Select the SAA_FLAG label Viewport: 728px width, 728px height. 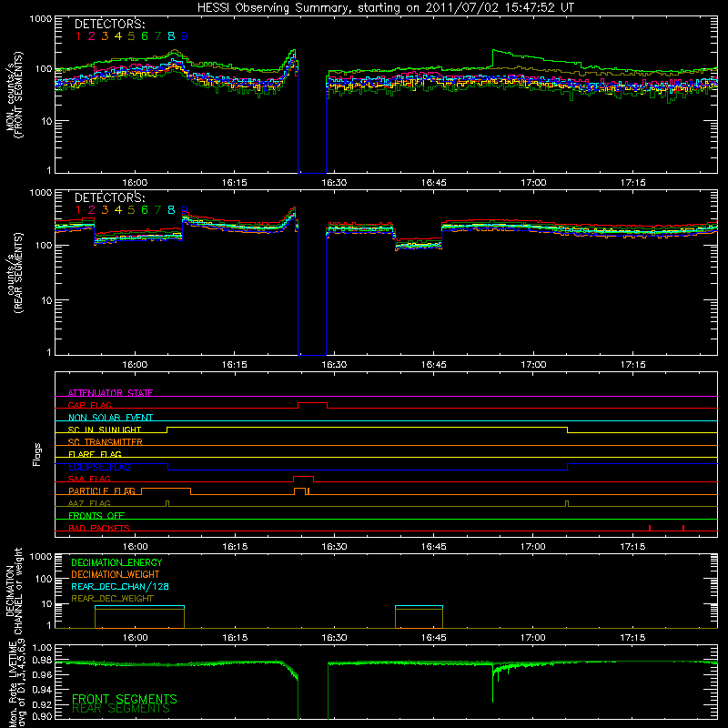pyautogui.click(x=89, y=479)
